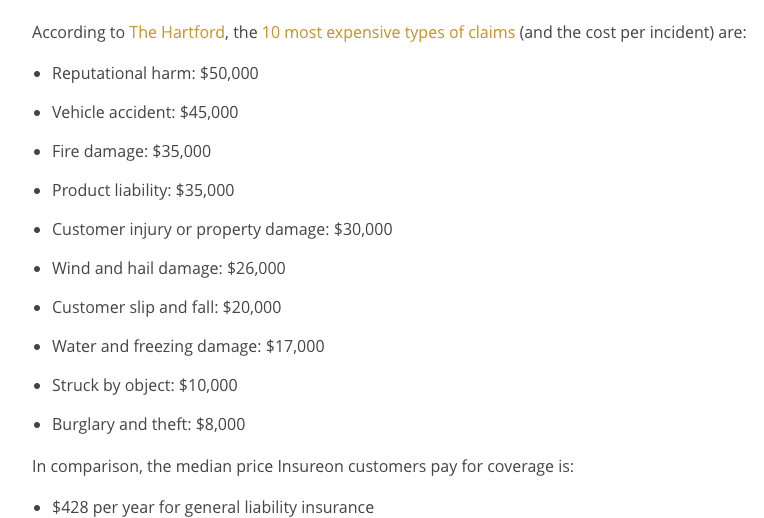Click the In comparison median price sentence

click(303, 466)
